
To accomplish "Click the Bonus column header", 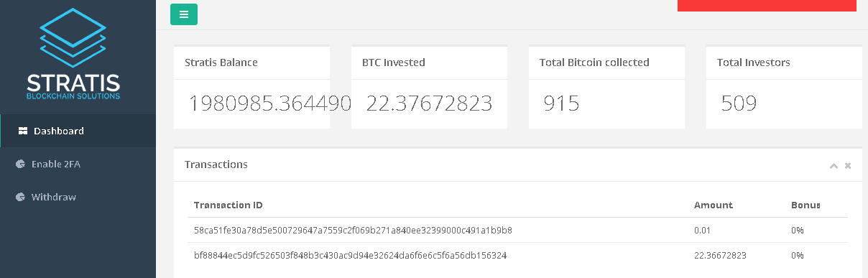I will (805, 205).
